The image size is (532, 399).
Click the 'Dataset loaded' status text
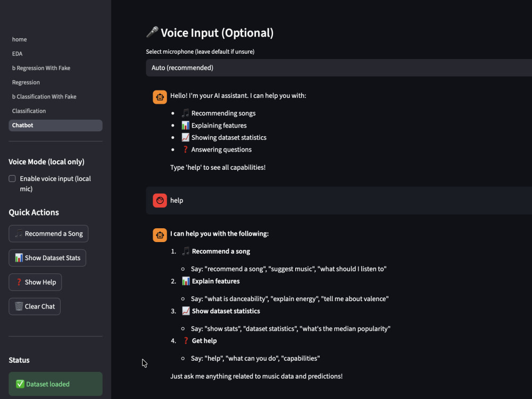tap(48, 384)
